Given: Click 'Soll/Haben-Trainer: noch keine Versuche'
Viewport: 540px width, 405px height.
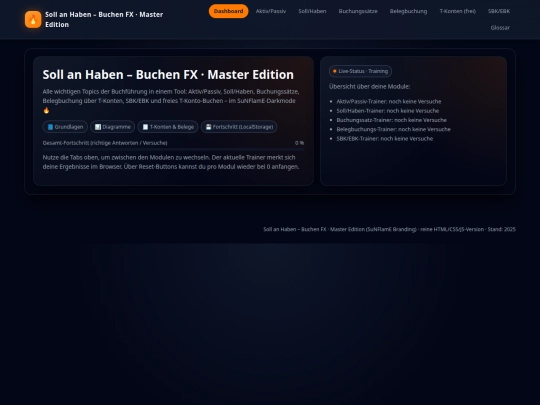Looking at the screenshot, I should click(x=388, y=111).
